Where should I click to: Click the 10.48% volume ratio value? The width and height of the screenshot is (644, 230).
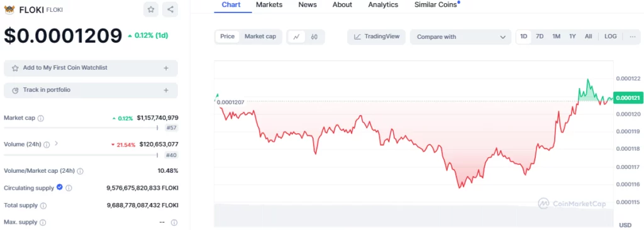[x=168, y=170]
